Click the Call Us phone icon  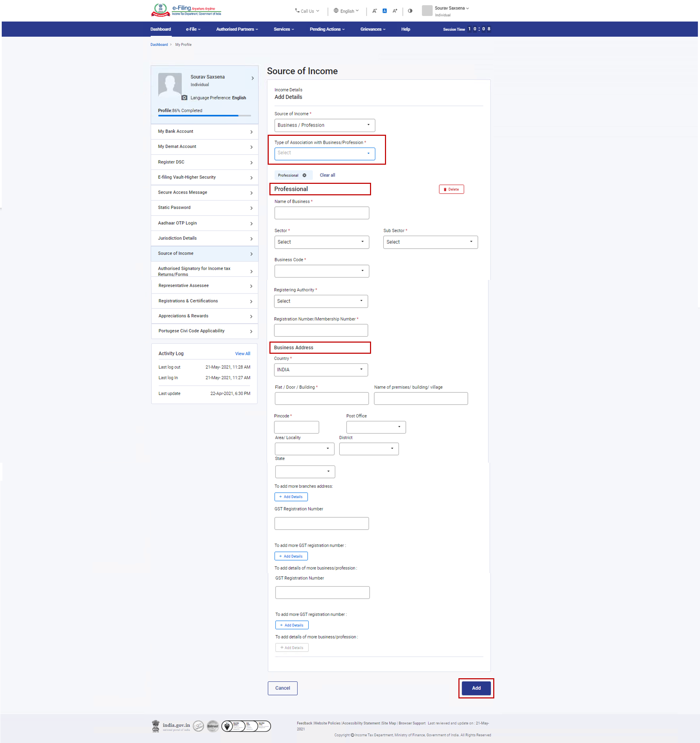pyautogui.click(x=297, y=11)
